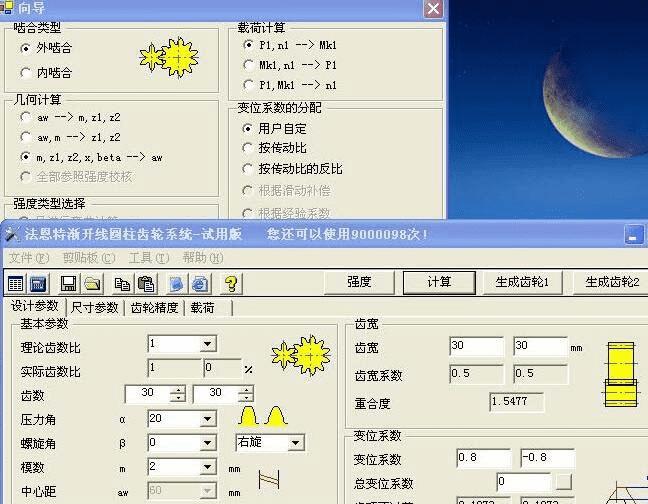The height and width of the screenshot is (504, 648).
Task: Click second 变位系数 field showing -0.8
Action: coord(547,458)
